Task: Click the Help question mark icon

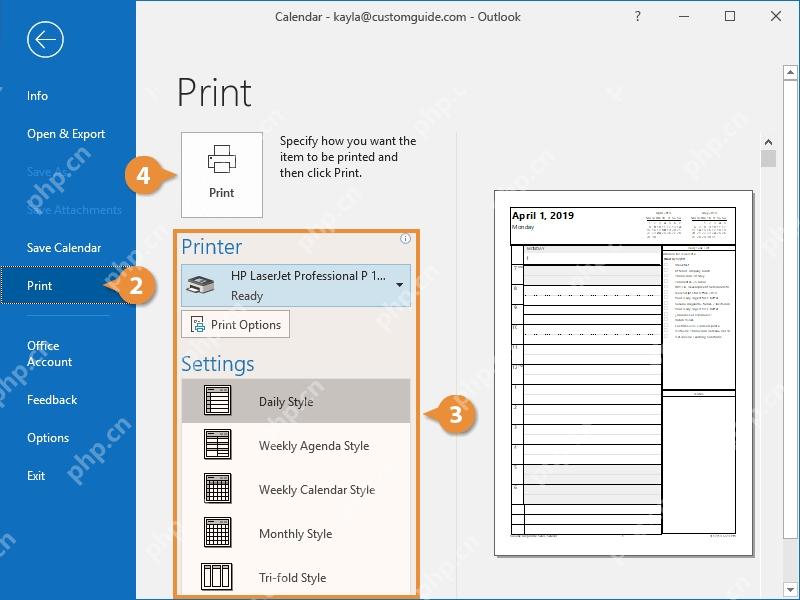Action: tap(637, 16)
